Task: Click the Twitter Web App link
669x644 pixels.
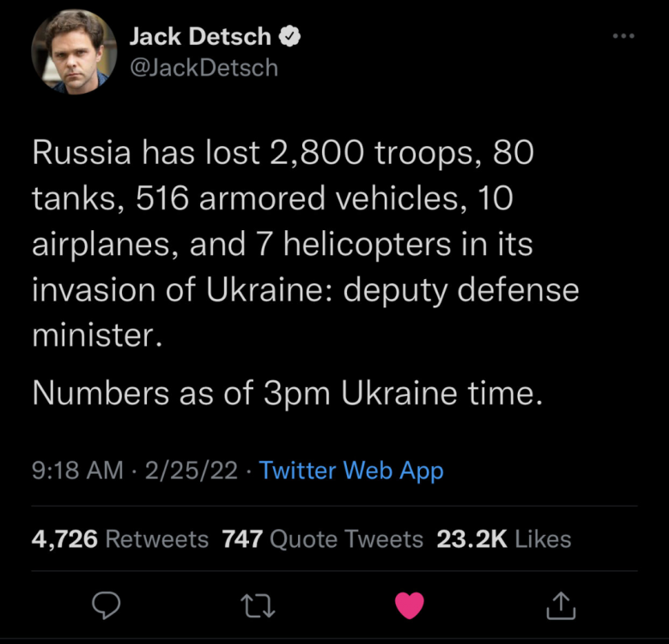Action: point(351,471)
